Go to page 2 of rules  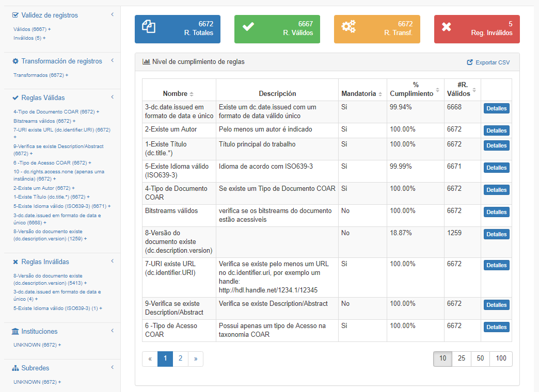180,358
